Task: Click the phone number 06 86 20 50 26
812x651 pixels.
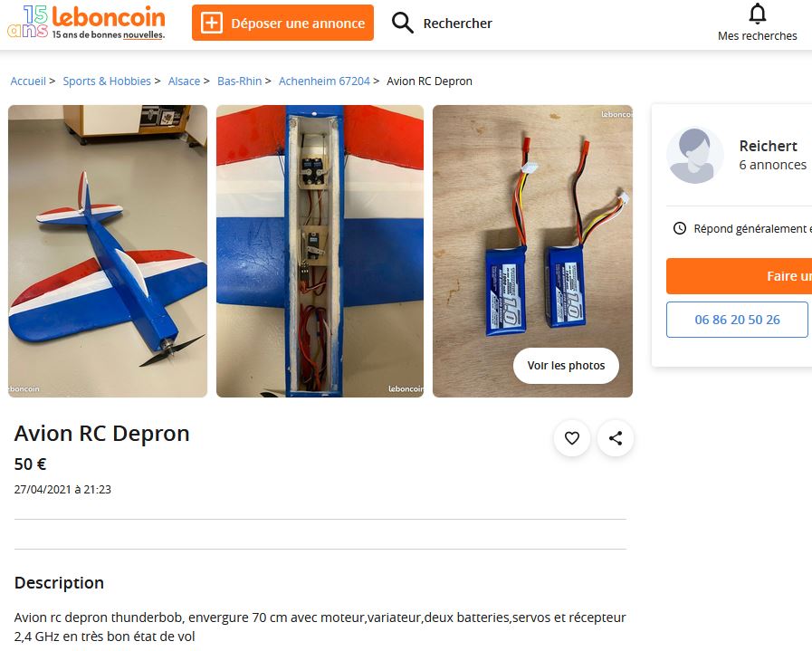Action: 737,320
